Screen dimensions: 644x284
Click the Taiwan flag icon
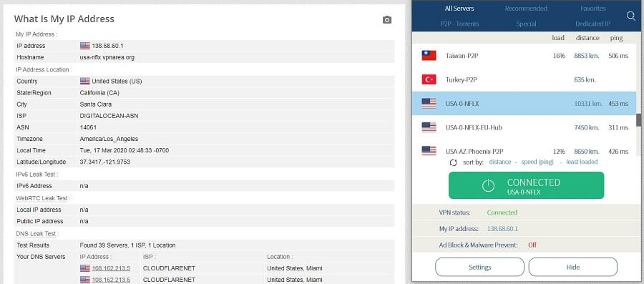[x=429, y=55]
